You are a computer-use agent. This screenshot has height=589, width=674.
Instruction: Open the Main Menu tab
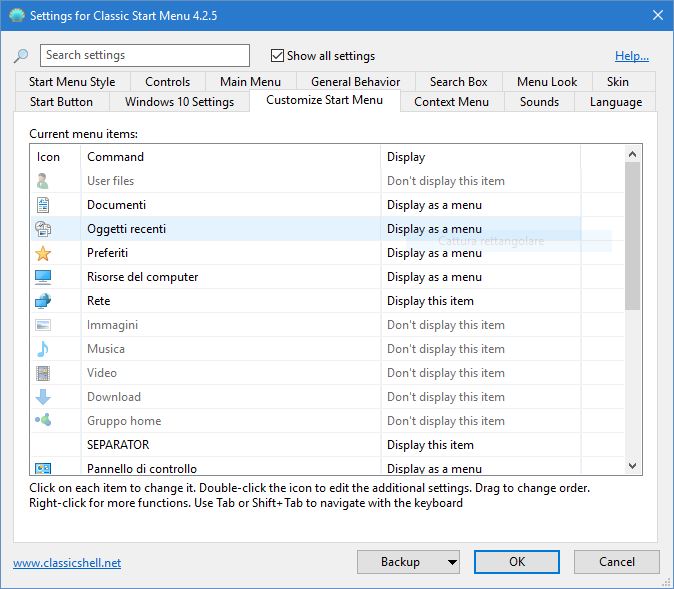pyautogui.click(x=251, y=82)
